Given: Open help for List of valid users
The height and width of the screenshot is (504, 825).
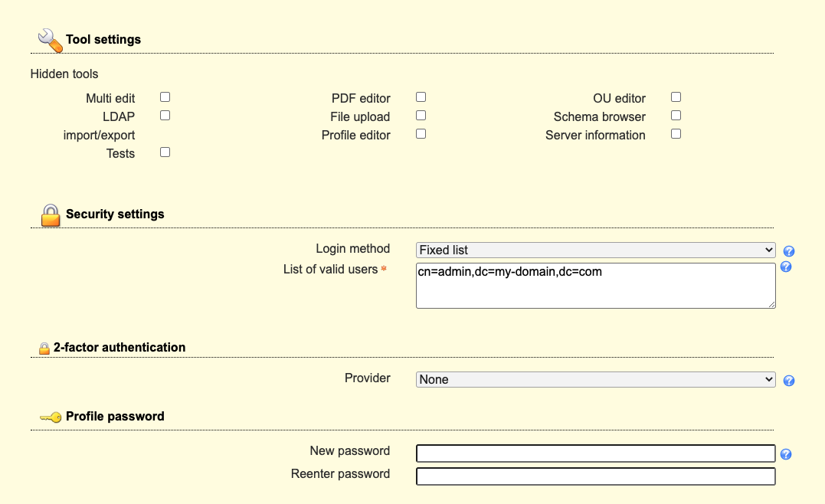Looking at the screenshot, I should coord(785,267).
